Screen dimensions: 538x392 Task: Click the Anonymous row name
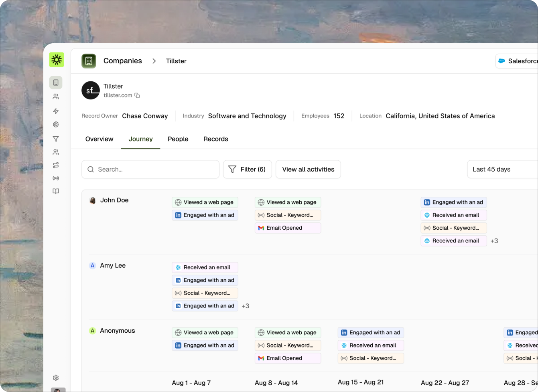pyautogui.click(x=118, y=331)
